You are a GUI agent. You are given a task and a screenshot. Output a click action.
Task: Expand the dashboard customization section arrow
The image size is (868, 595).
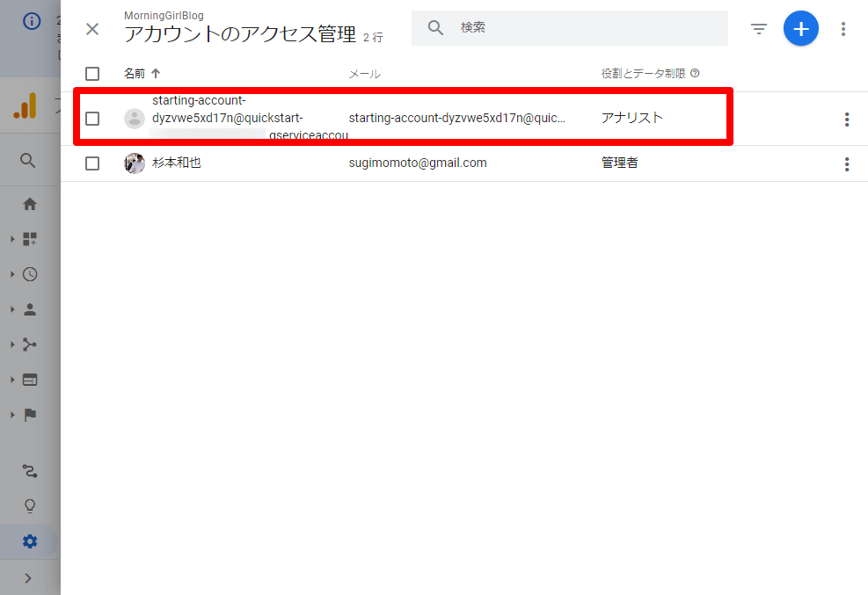(12, 239)
